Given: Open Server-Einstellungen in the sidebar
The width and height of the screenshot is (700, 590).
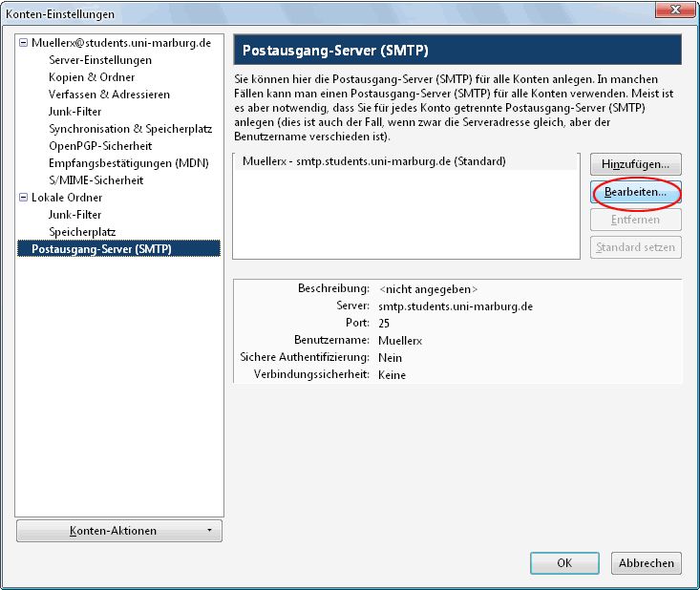Looking at the screenshot, I should tap(100, 60).
